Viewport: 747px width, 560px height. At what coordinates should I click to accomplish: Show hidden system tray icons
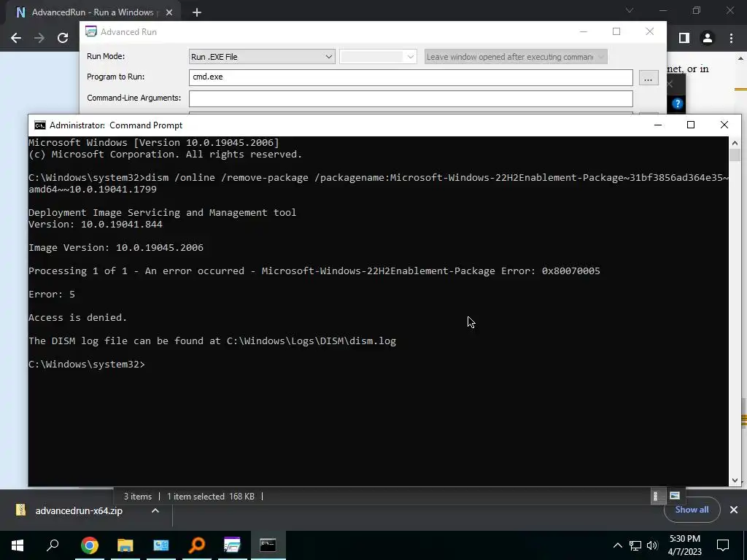617,545
